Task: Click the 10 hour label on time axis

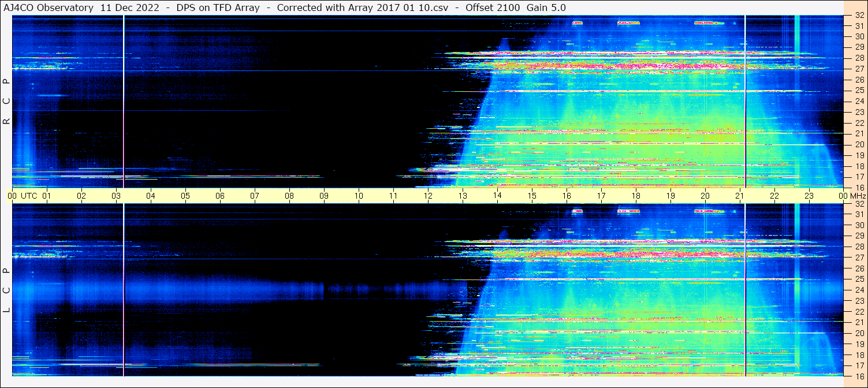Action: [359, 196]
